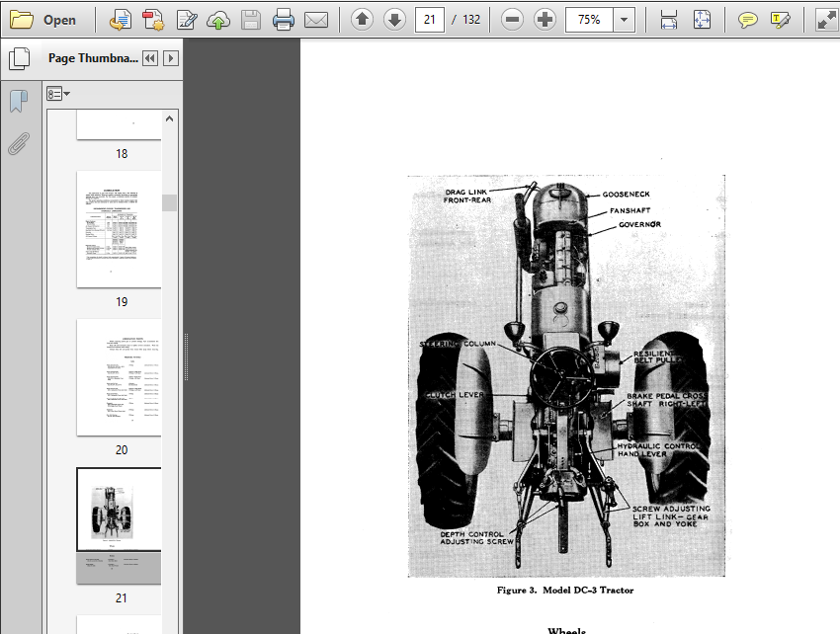The image size is (840, 634).
Task: Open the Attachments paperclip panel
Action: point(19,143)
